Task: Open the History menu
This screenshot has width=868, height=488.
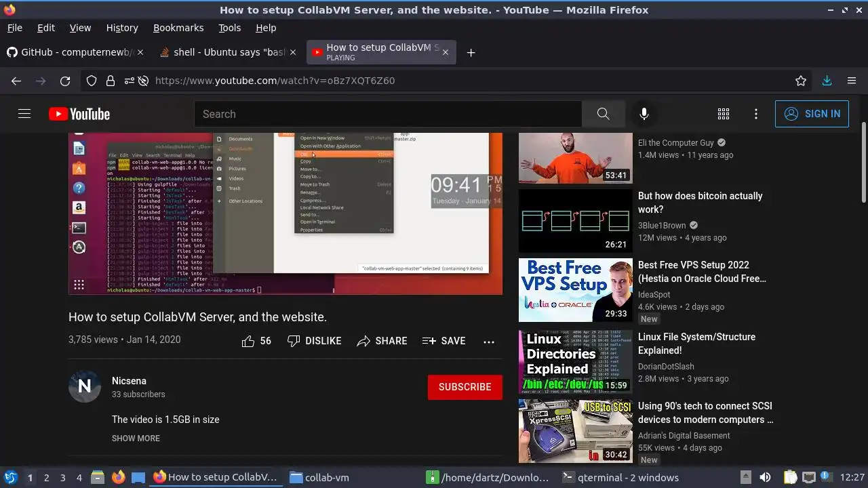Action: click(122, 28)
